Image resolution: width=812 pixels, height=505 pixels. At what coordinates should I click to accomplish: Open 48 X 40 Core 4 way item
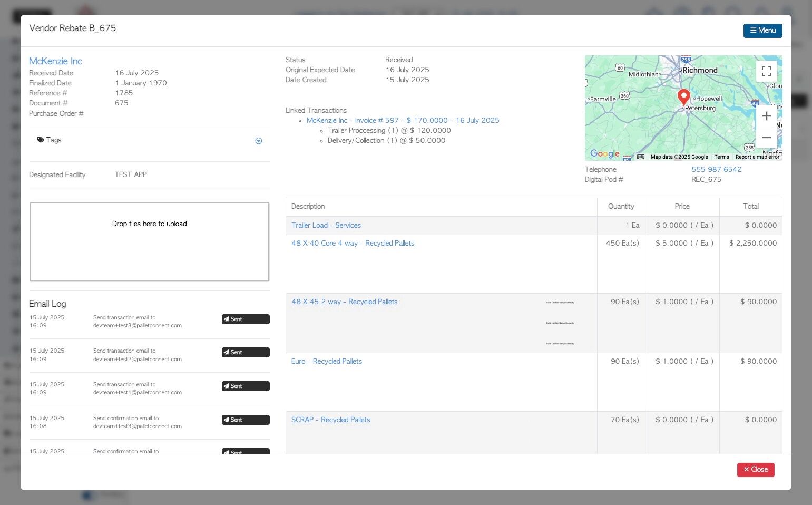[x=353, y=243]
